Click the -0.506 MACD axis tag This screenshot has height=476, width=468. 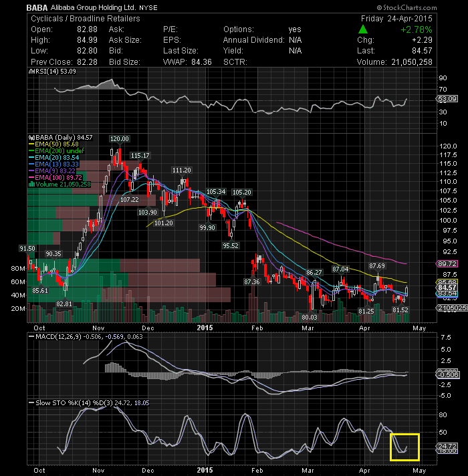point(448,375)
